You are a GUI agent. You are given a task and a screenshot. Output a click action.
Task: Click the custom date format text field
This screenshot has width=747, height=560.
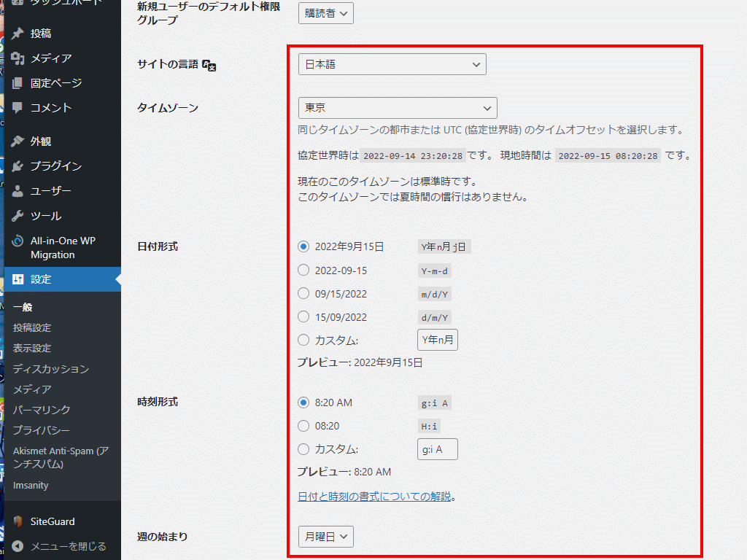point(437,340)
